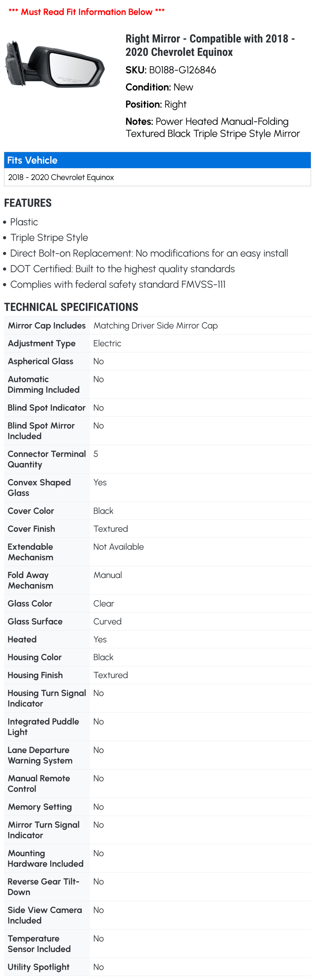Click the Fits Vehicle blue header bar

(x=157, y=160)
